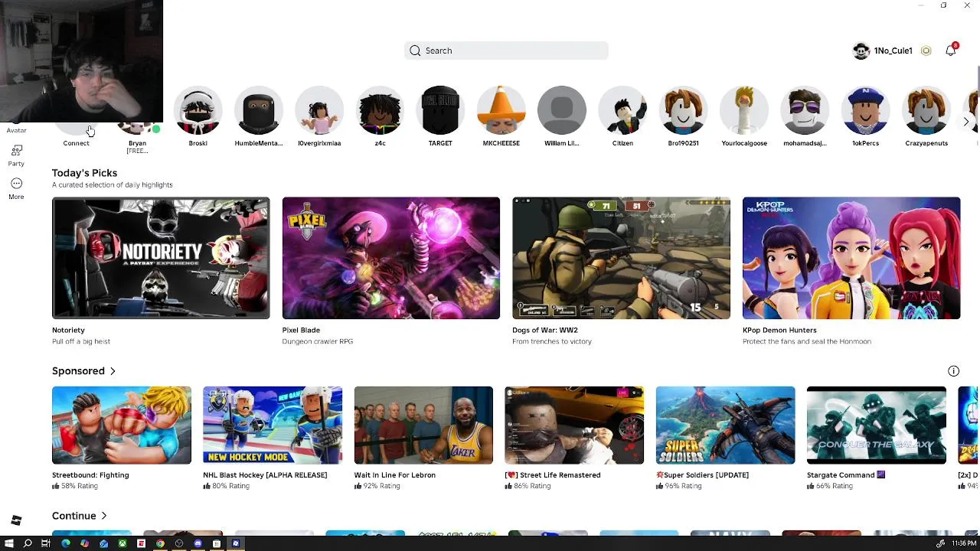
Task: Open the Party sidebar icon
Action: click(16, 151)
